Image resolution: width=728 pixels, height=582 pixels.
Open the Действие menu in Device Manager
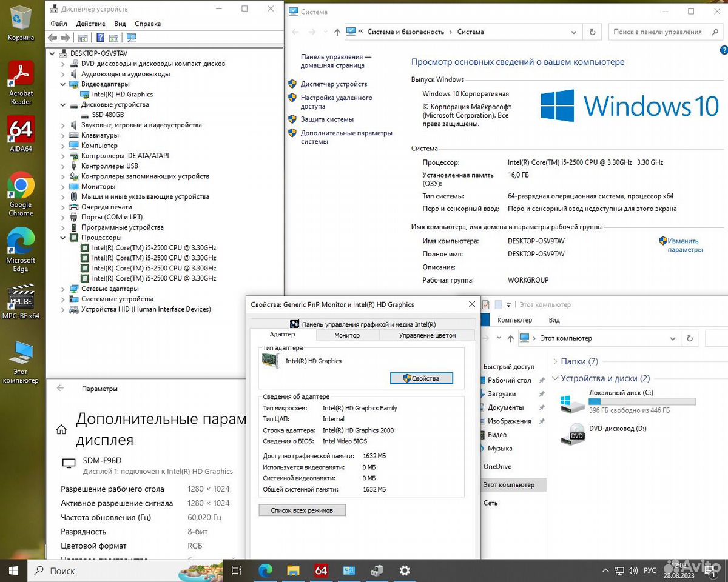pyautogui.click(x=90, y=24)
